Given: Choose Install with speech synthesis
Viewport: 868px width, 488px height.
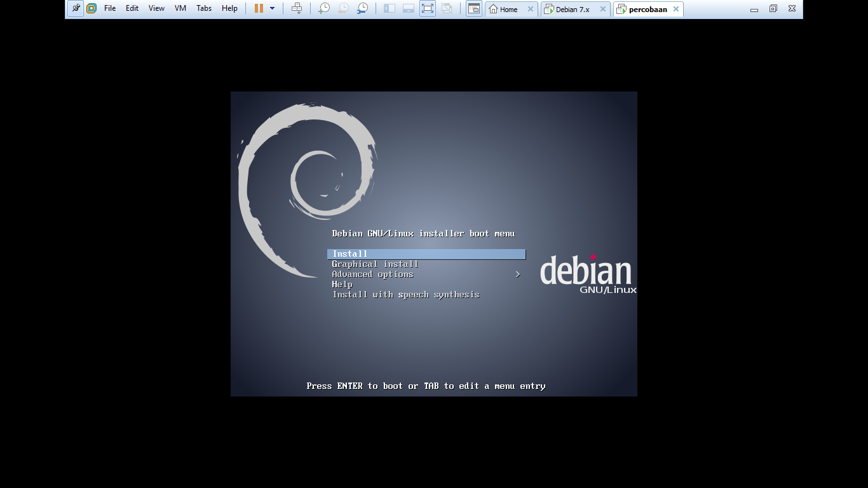Looking at the screenshot, I should 405,294.
